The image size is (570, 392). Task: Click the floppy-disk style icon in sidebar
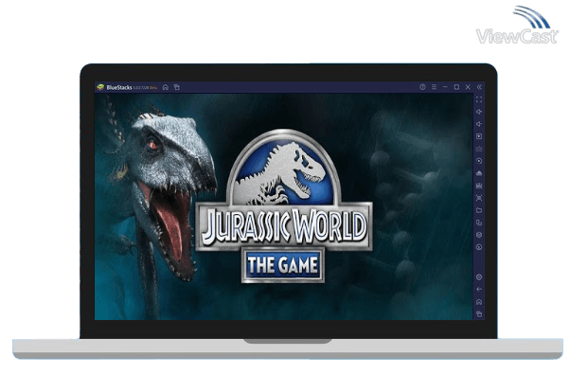click(x=479, y=186)
